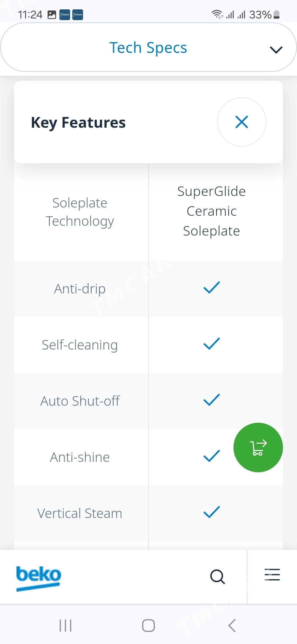Open search with the magnifier icon
This screenshot has width=297, height=644.
coord(218,576)
